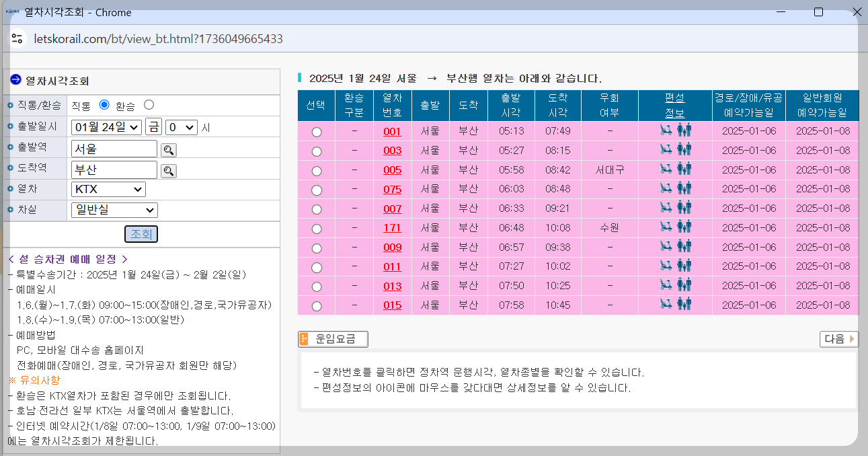Open train number 003 link
The height and width of the screenshot is (456, 868).
click(x=392, y=151)
